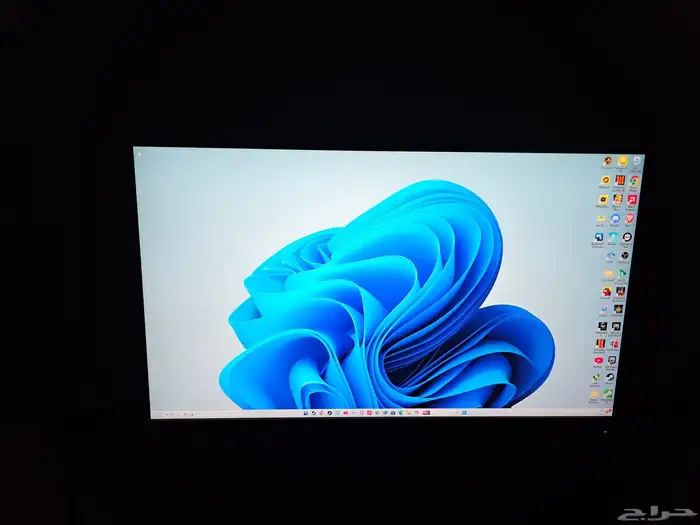Open the Discord desktop shortcut

(616, 219)
